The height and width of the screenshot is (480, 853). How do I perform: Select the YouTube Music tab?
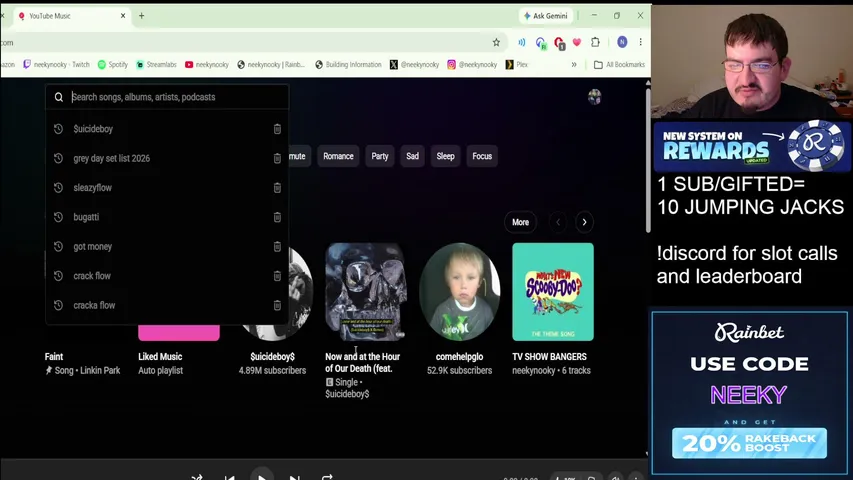tap(70, 16)
